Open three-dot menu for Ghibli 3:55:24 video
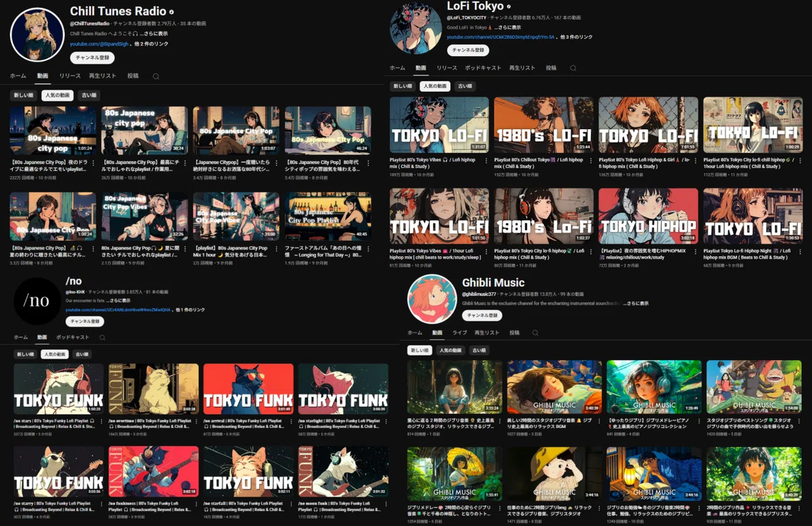 pyautogui.click(x=501, y=420)
